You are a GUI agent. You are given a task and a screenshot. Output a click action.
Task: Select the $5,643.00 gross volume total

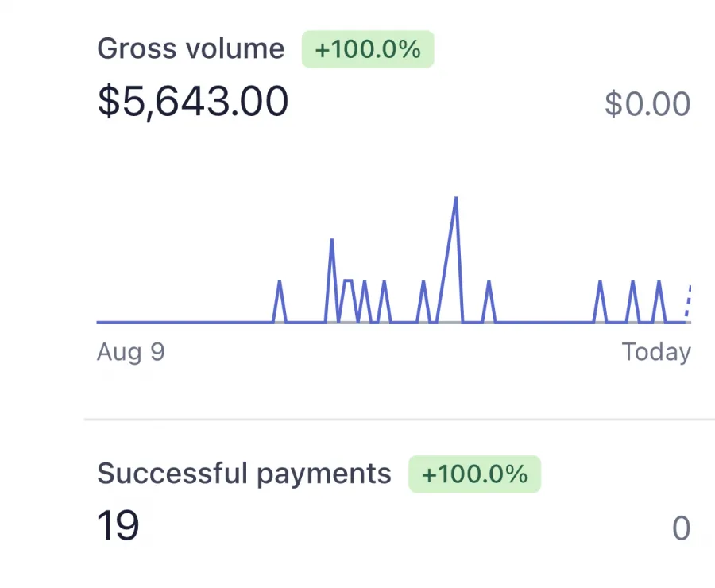coord(193,102)
